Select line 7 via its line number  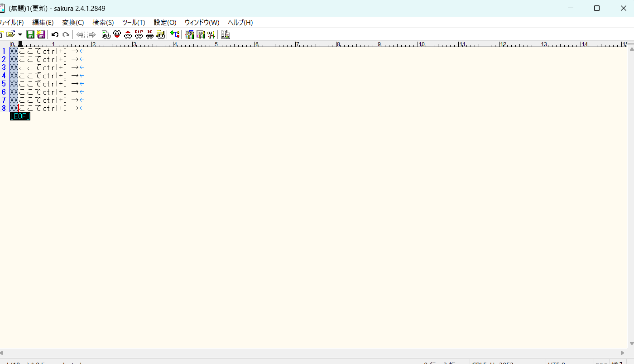[4, 100]
